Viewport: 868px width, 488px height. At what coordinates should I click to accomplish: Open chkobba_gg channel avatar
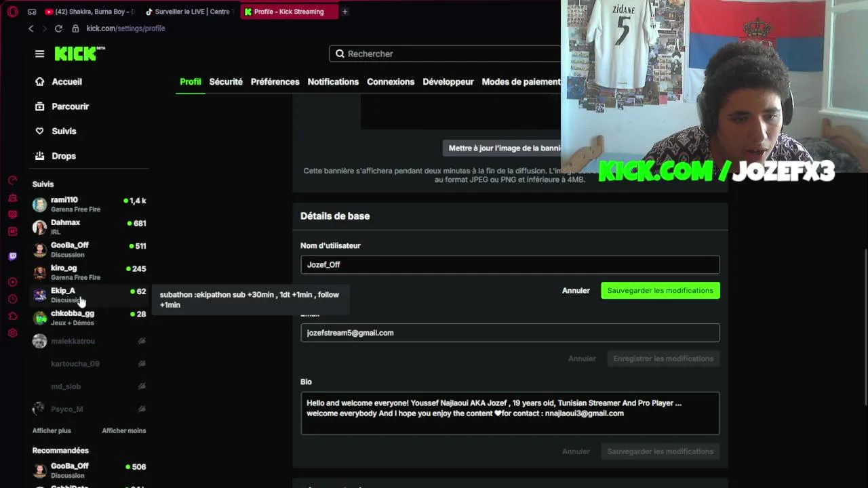pyautogui.click(x=39, y=318)
